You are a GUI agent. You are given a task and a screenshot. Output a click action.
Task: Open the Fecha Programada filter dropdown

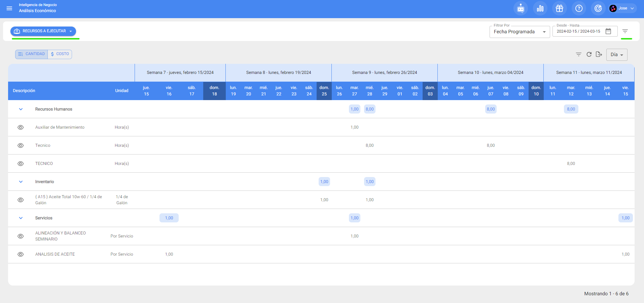[x=519, y=32]
